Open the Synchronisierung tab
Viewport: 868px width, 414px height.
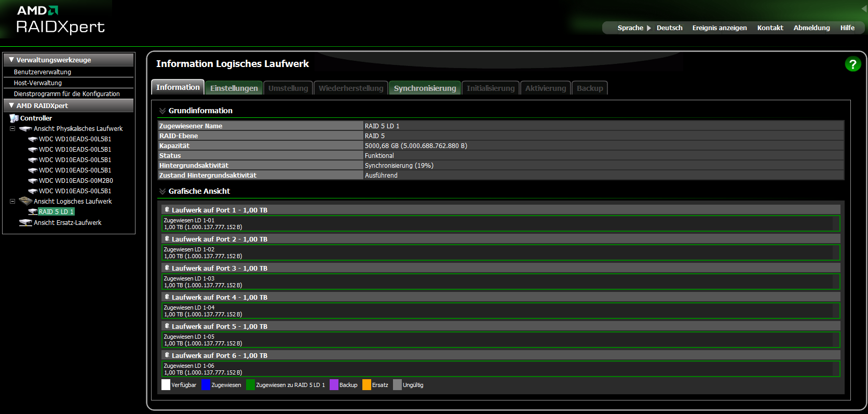425,88
